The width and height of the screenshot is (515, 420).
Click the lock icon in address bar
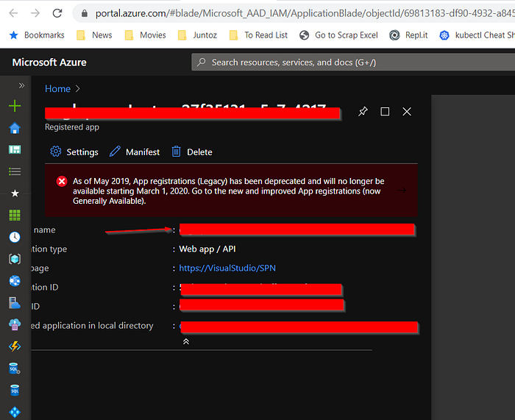(85, 13)
